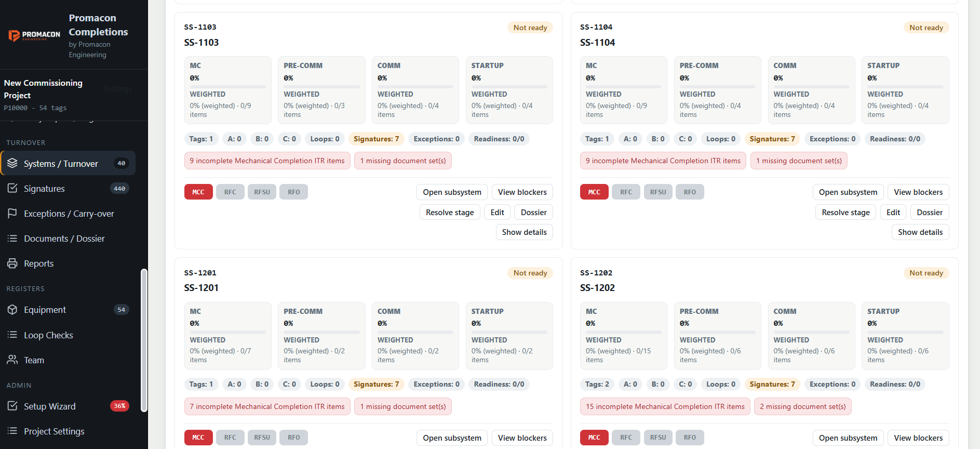The image size is (980, 449).
Task: Click the Project Settings list icon
Action: click(x=12, y=431)
